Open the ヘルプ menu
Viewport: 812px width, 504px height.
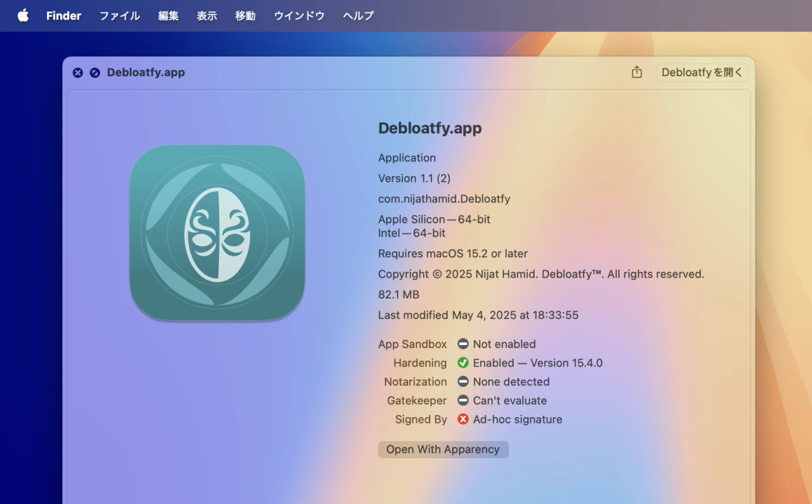tap(358, 16)
